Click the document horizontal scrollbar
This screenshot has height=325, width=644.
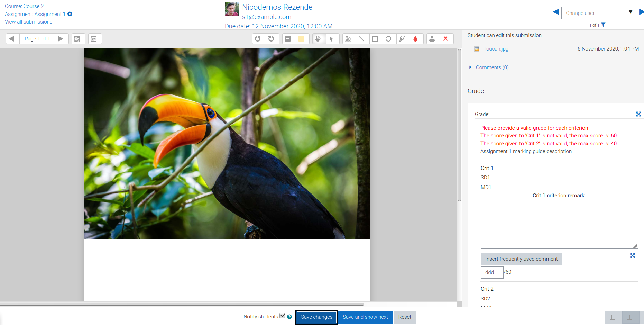182,304
